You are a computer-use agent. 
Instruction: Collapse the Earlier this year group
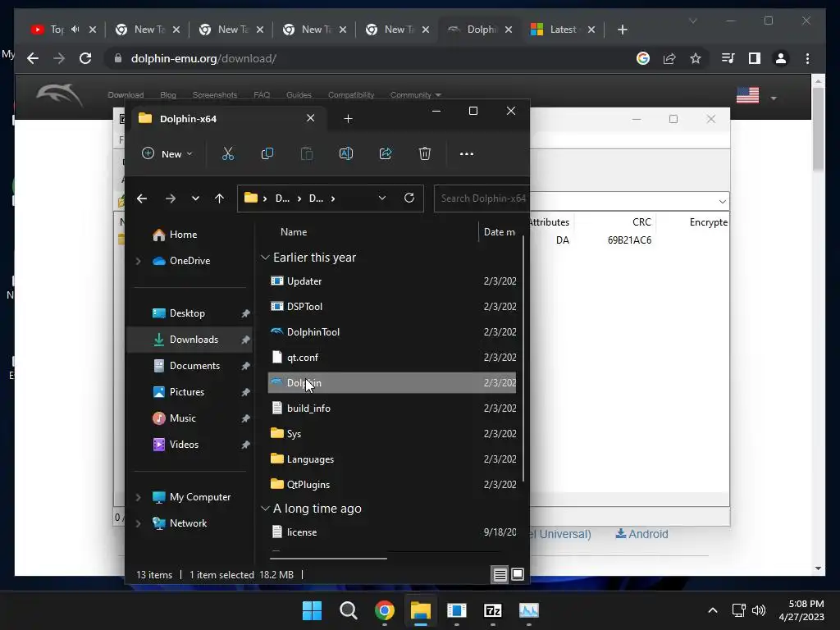pyautogui.click(x=265, y=258)
